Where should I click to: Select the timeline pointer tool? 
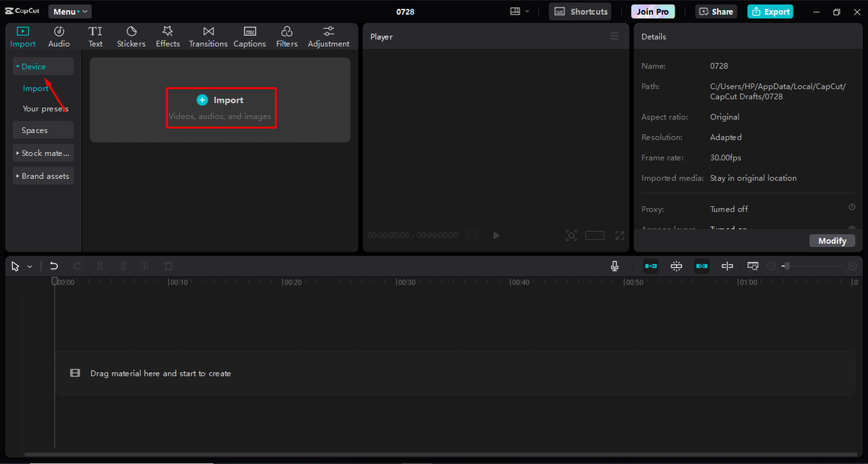[x=16, y=267]
